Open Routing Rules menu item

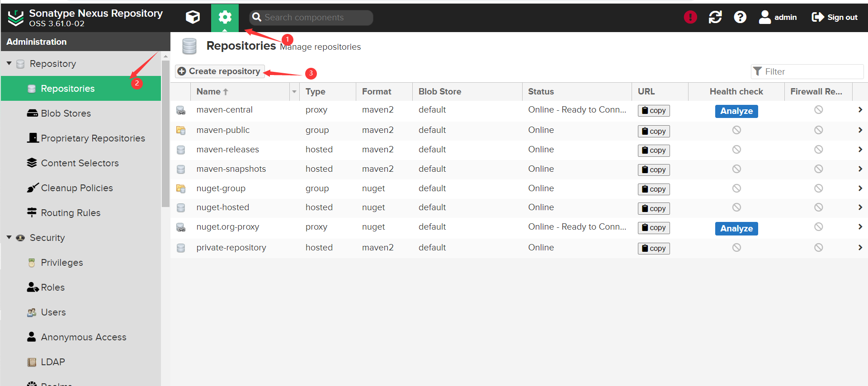click(x=81, y=213)
